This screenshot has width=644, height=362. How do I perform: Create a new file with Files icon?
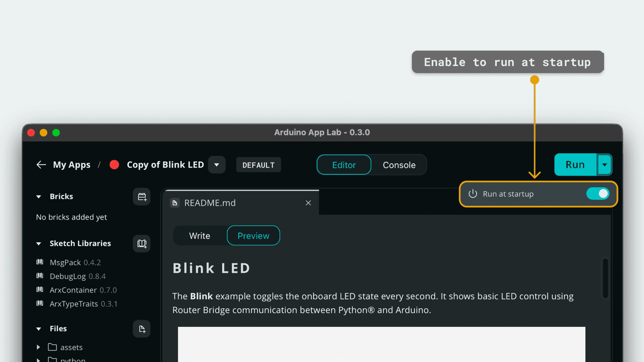pyautogui.click(x=142, y=329)
